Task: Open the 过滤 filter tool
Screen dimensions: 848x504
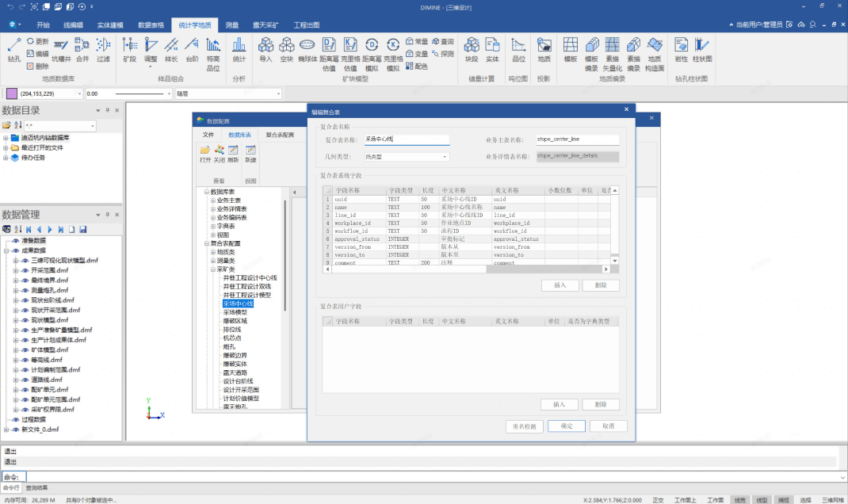Action: pos(103,50)
